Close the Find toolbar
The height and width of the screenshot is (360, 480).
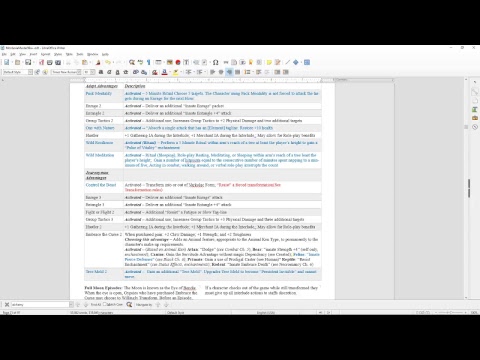coord(7,304)
